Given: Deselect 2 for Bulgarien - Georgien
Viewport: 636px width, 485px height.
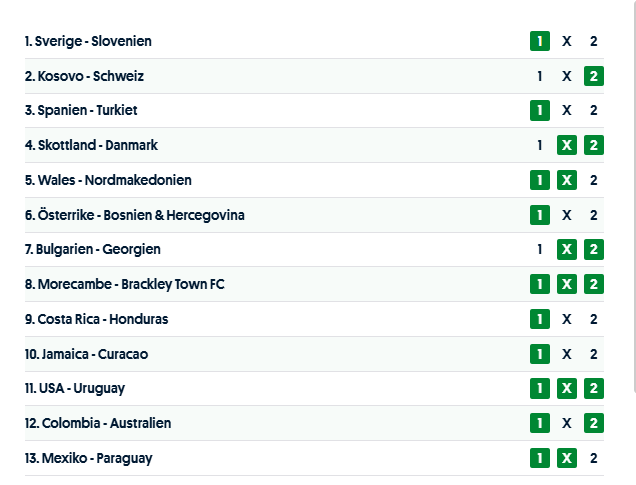Looking at the screenshot, I should [x=594, y=249].
